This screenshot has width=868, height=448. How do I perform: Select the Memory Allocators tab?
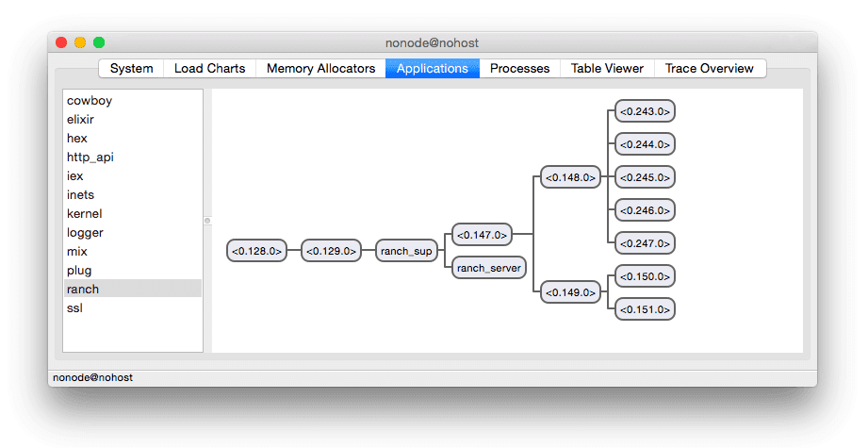point(320,69)
